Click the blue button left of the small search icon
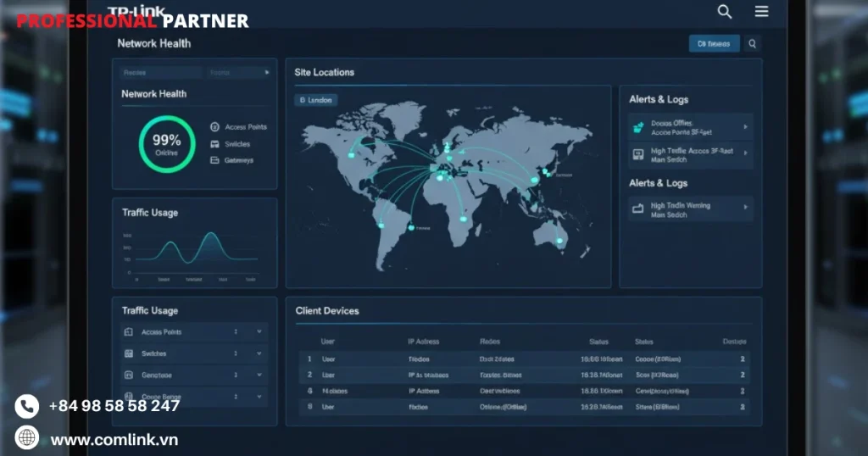The width and height of the screenshot is (868, 456). point(714,44)
